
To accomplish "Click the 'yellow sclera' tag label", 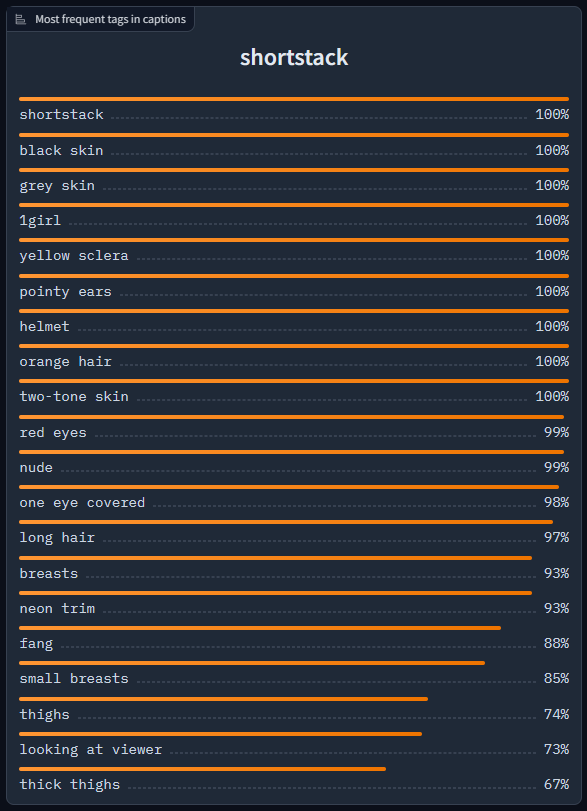I will [74, 256].
